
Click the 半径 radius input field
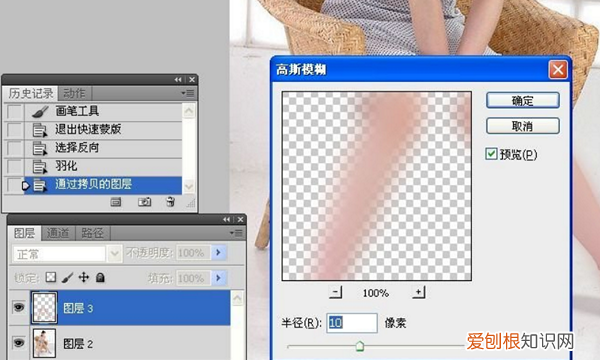pos(352,323)
